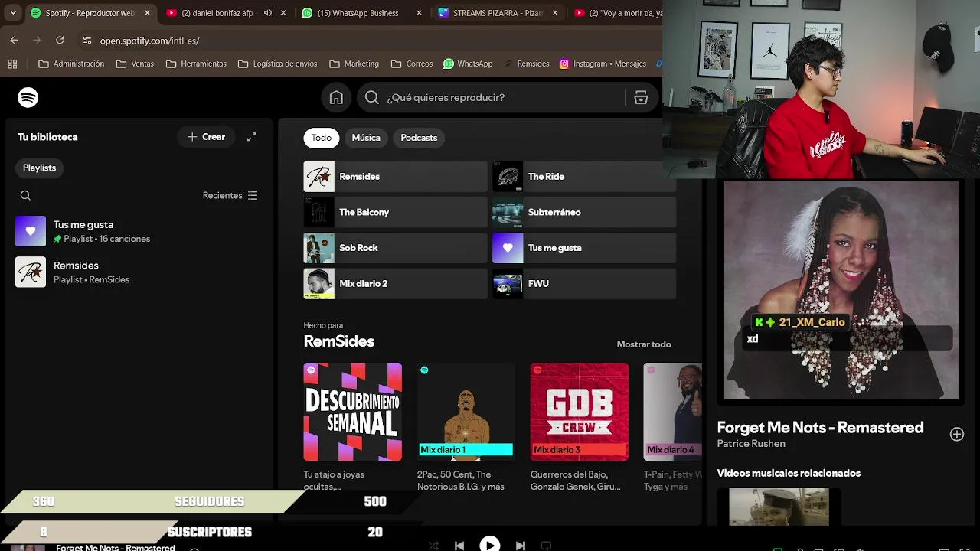The height and width of the screenshot is (551, 980).
Task: Toggle shuffle in the player bar
Action: coord(433,546)
